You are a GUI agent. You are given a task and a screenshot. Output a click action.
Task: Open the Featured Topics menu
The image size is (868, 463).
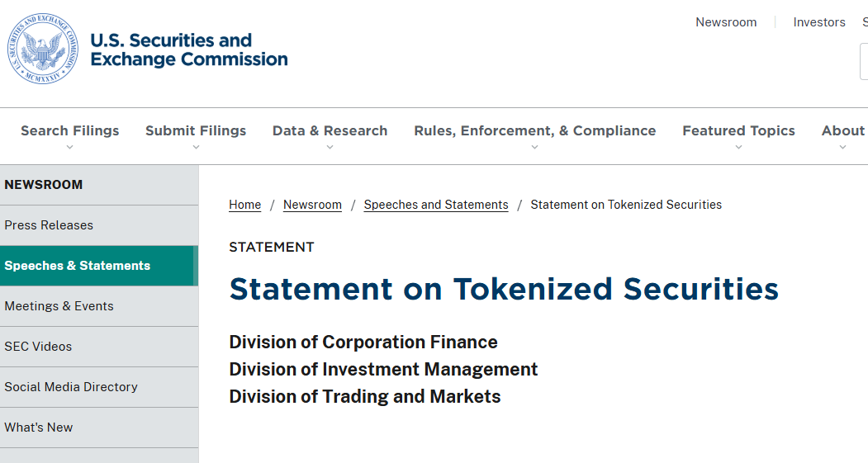738,130
